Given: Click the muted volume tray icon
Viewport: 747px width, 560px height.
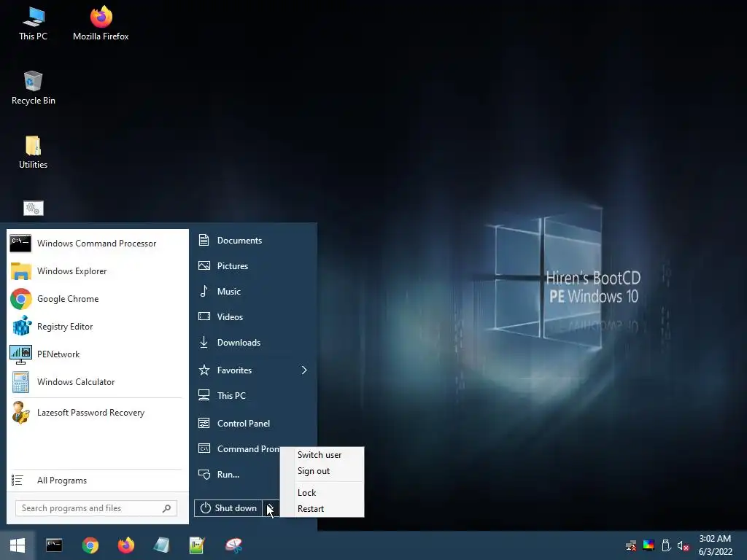Looking at the screenshot, I should (x=683, y=545).
